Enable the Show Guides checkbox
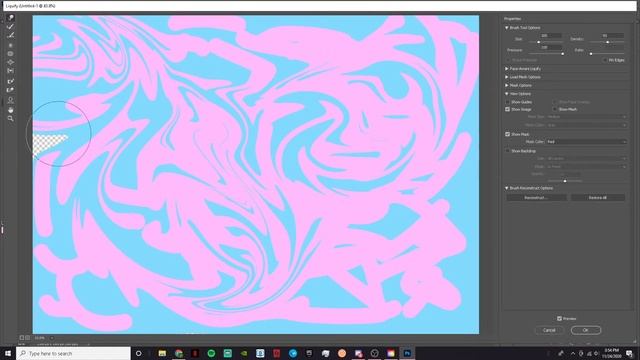Image resolution: width=640 pixels, height=360 pixels. [x=507, y=102]
